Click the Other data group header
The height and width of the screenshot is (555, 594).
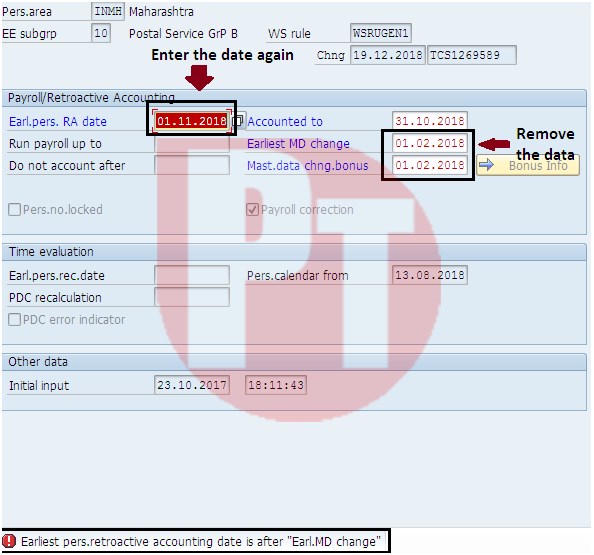tap(38, 362)
